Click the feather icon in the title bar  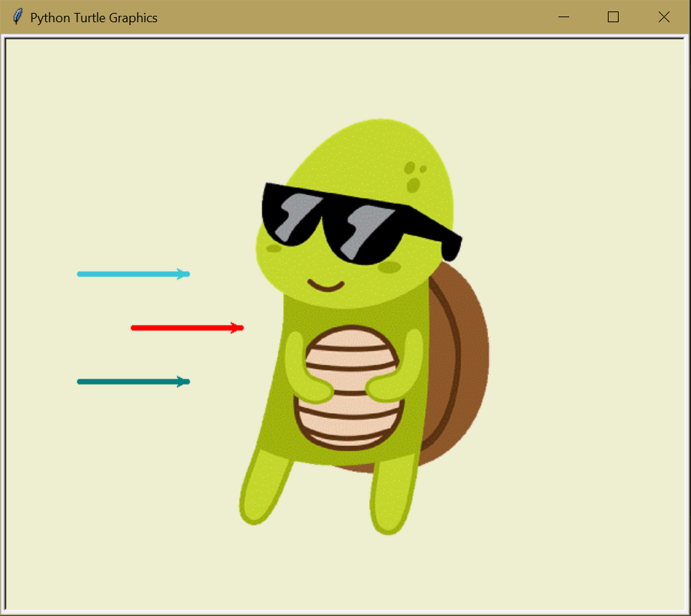[x=17, y=16]
